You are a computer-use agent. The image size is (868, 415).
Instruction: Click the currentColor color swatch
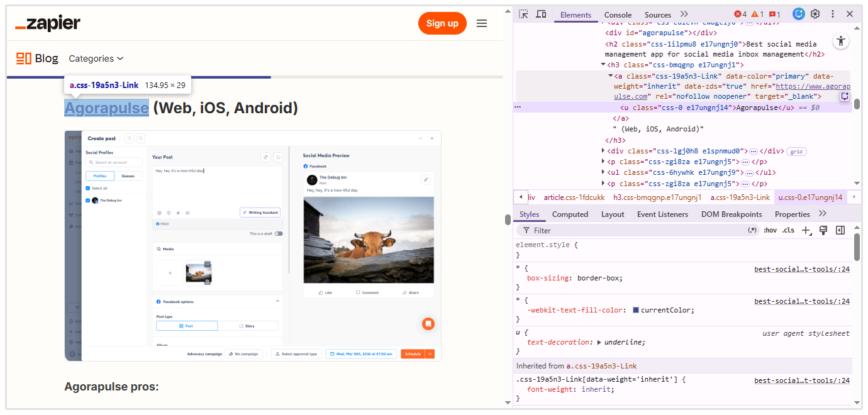(636, 310)
